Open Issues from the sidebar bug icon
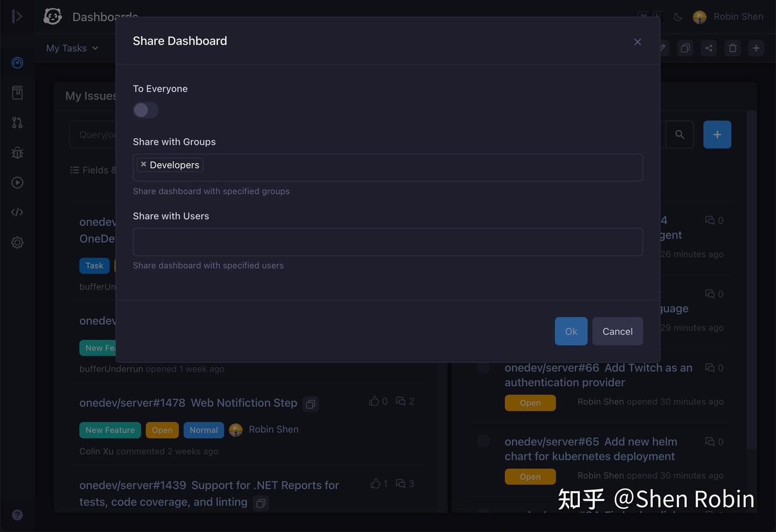 (17, 153)
